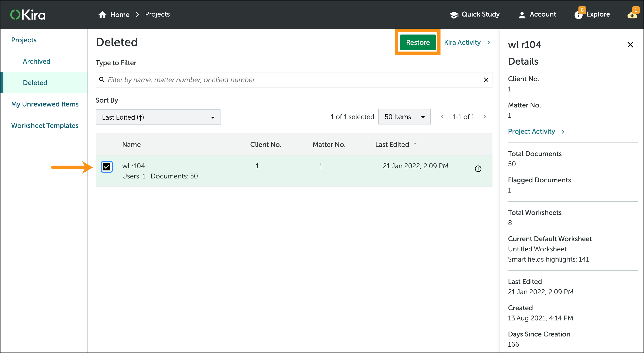
Task: Clear the filter field with X
Action: (486, 79)
